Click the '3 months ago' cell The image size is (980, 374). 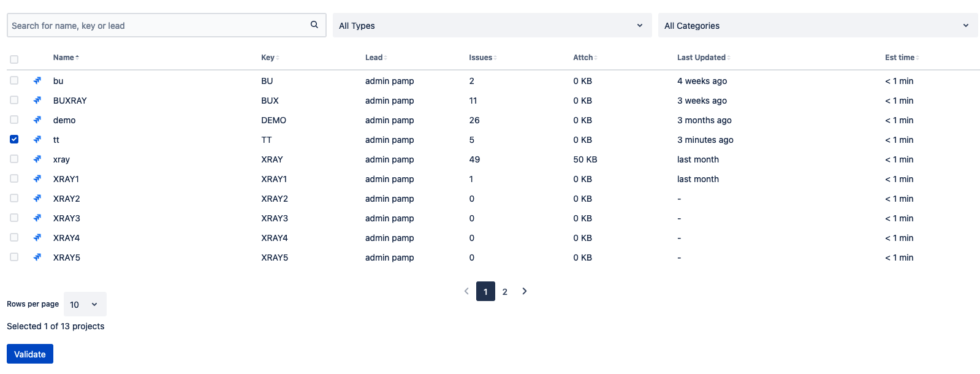[704, 120]
